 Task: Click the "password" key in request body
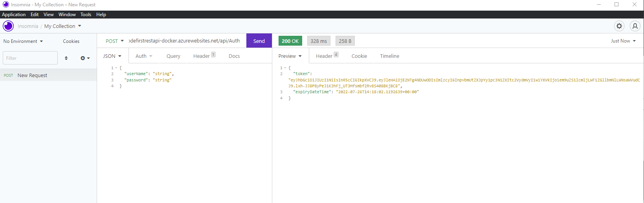(136, 80)
